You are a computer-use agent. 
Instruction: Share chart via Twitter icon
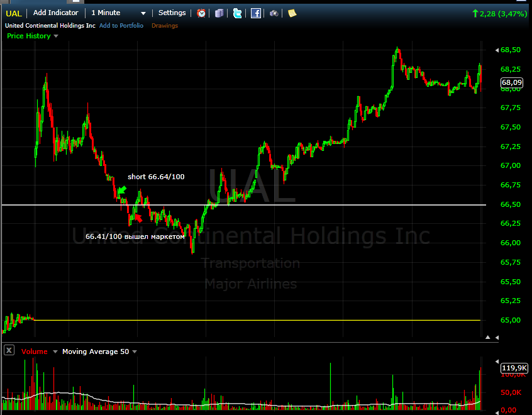(238, 13)
